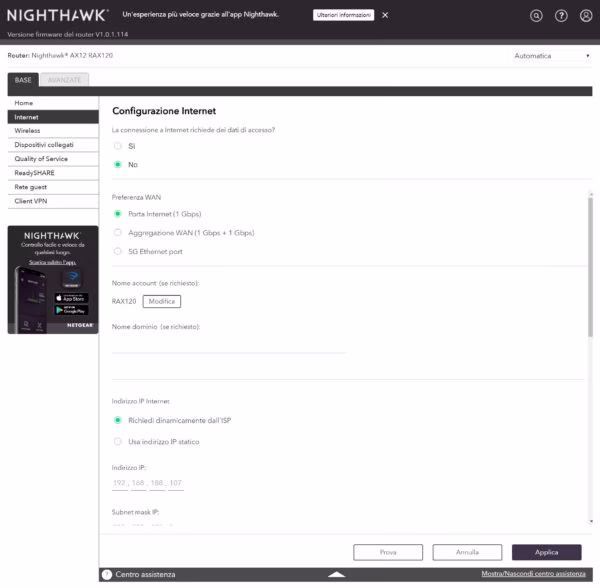Open Client VPN menu item
This screenshot has height=588, width=600.
coord(53,201)
